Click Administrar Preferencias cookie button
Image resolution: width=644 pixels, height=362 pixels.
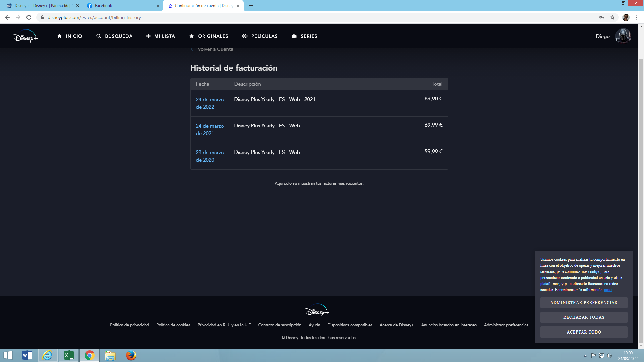click(584, 303)
